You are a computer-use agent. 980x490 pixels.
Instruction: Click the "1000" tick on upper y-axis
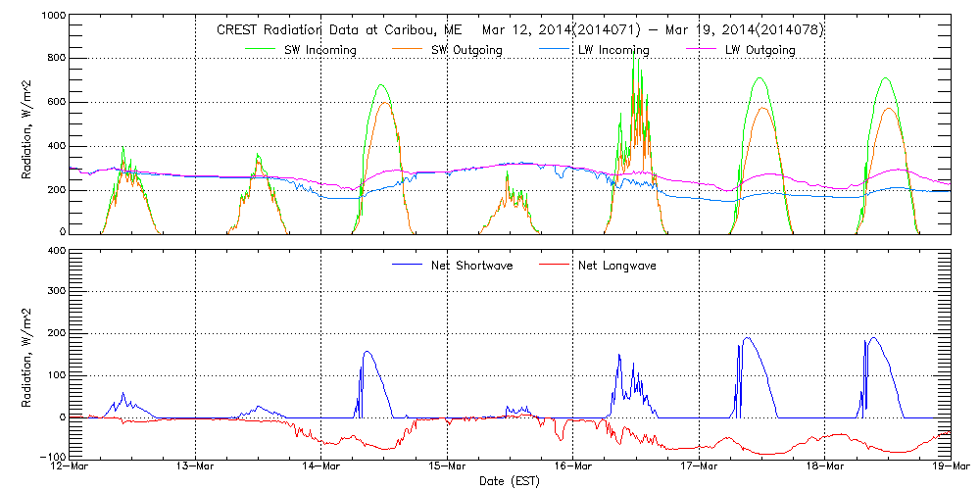[x=51, y=18]
